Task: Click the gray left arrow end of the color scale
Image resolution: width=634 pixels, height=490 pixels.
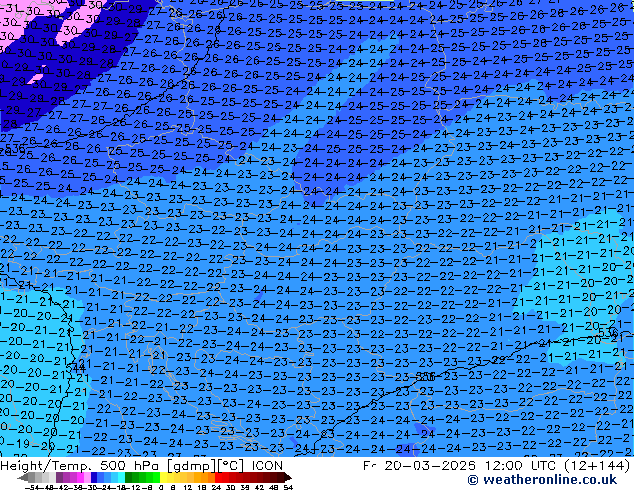Action: (23, 477)
